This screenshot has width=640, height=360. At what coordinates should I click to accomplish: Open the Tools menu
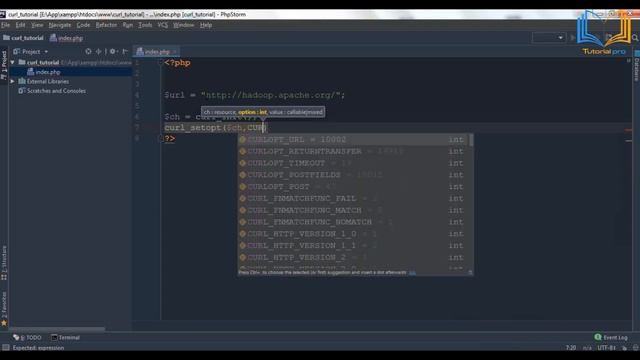(x=145, y=25)
